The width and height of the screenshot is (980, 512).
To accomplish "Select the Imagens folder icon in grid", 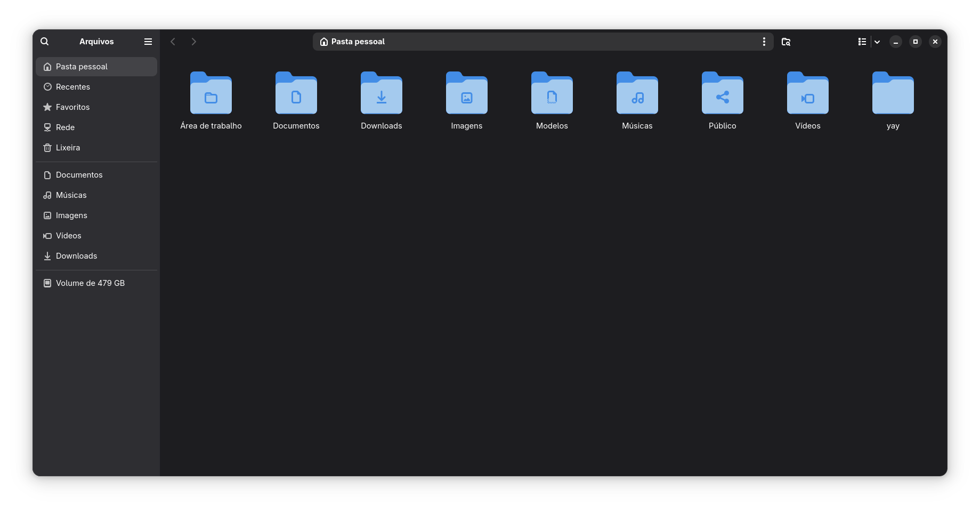I will pos(467,93).
